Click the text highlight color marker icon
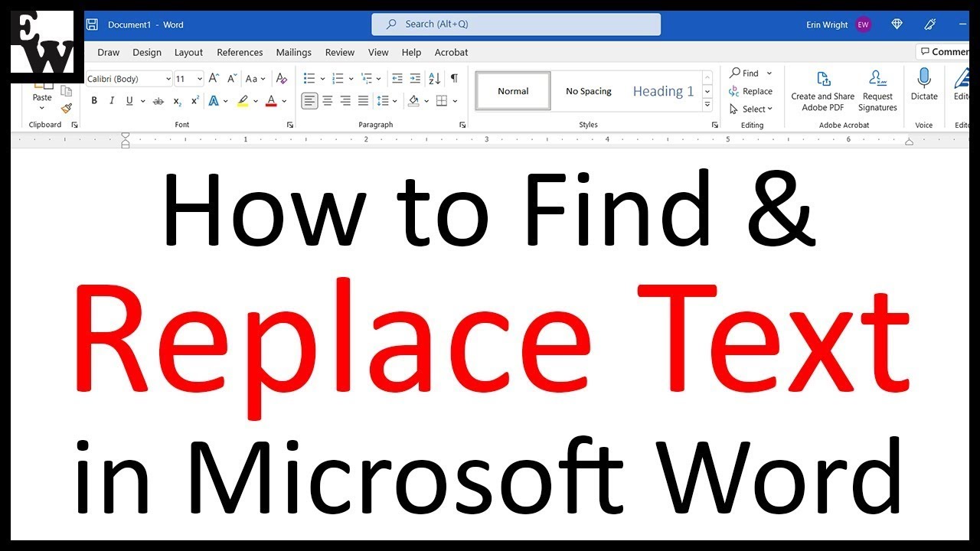980x551 pixels. pyautogui.click(x=243, y=101)
